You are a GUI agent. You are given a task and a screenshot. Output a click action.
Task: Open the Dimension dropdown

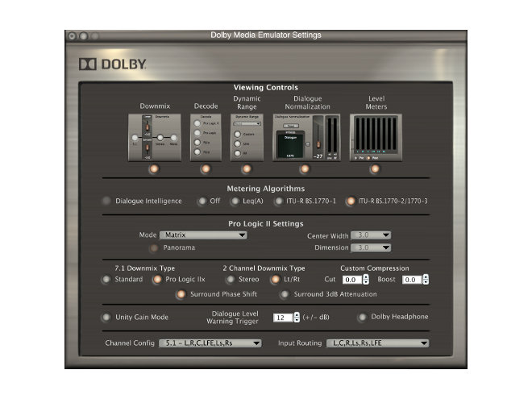point(371,247)
